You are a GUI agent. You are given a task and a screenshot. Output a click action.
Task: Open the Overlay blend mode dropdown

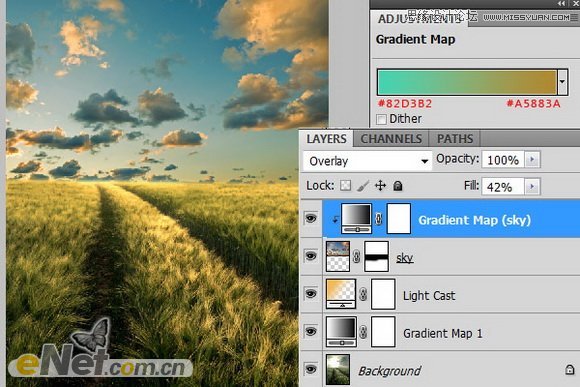point(368,161)
